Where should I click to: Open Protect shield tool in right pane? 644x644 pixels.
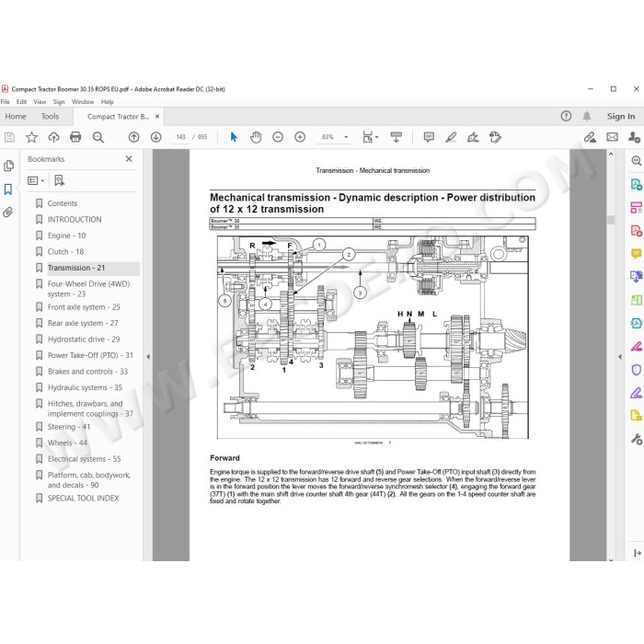[637, 370]
